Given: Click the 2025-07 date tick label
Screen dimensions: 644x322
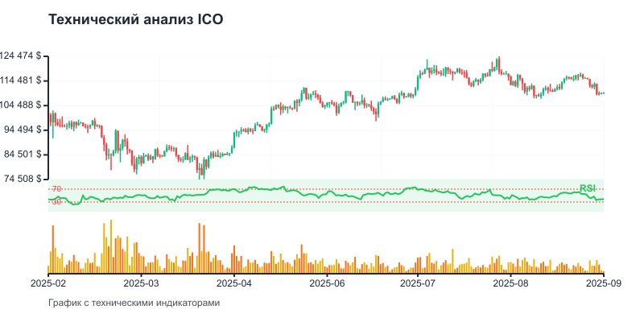Looking at the screenshot, I should pos(419,283).
